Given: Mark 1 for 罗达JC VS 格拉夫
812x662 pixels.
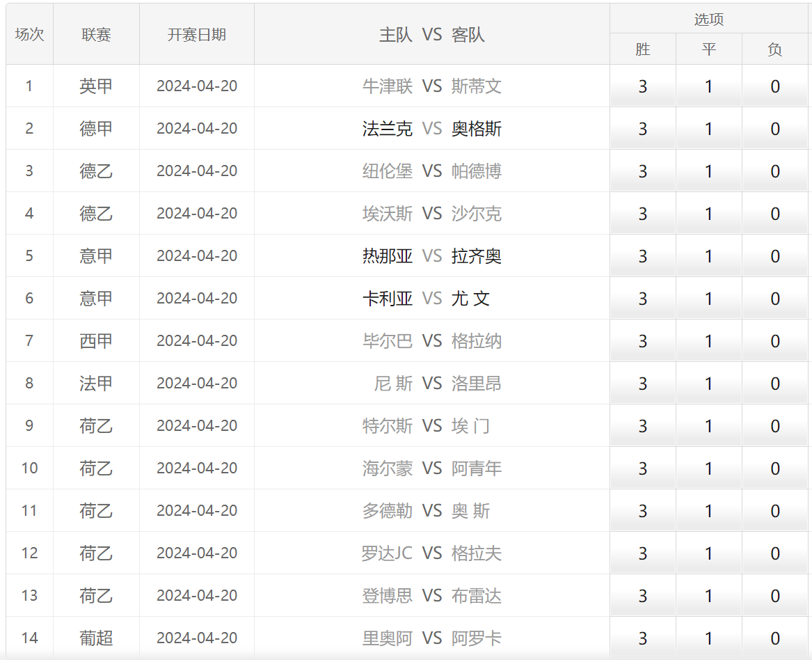Looking at the screenshot, I should (x=709, y=553).
